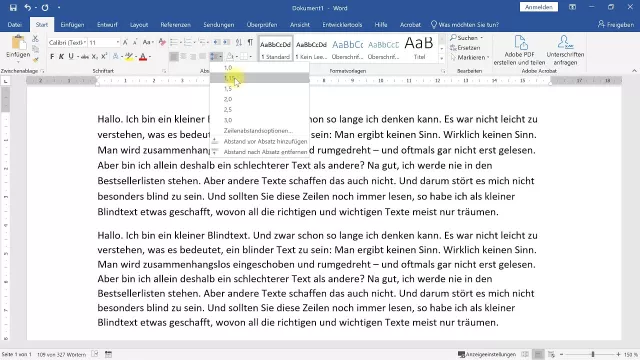Align text left

174,57
